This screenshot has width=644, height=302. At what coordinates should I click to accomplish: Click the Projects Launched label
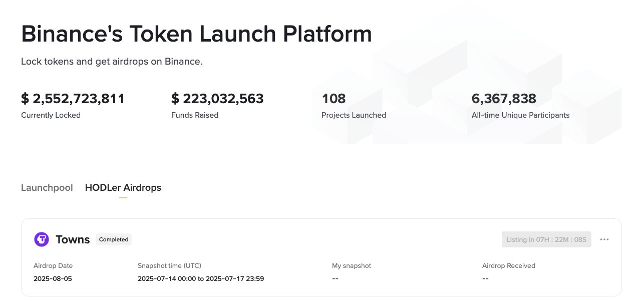354,115
